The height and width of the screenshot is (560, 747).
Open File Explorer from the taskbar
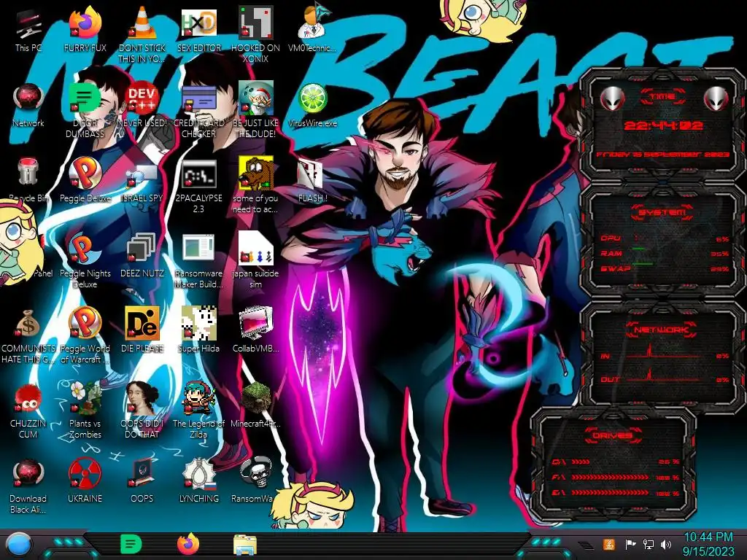point(245,545)
